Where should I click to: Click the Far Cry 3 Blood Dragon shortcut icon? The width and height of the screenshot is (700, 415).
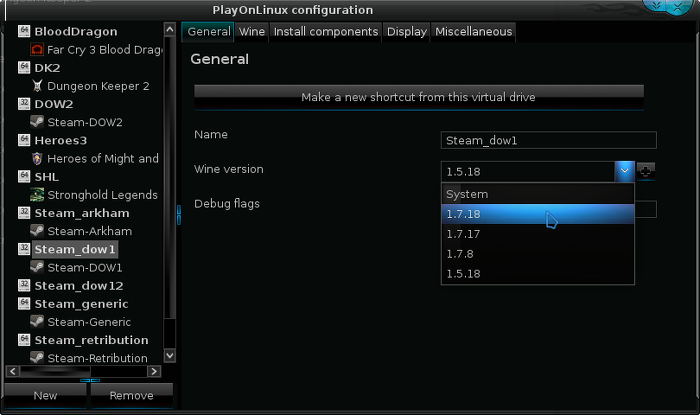(37, 50)
